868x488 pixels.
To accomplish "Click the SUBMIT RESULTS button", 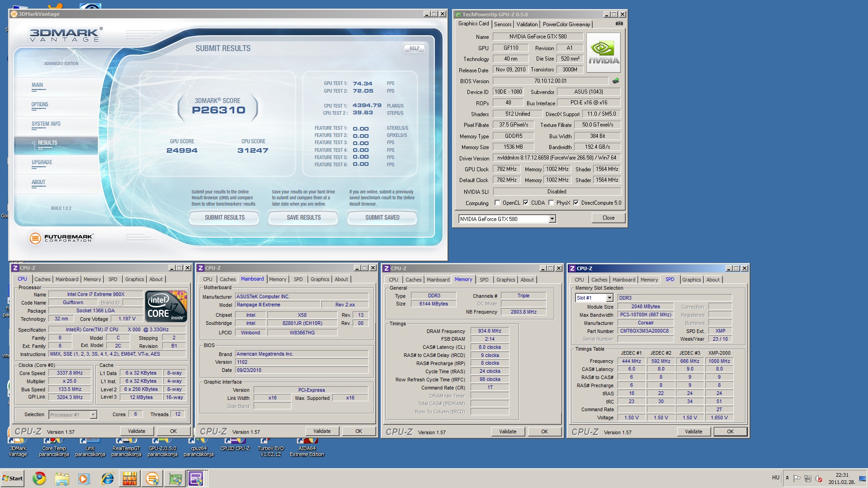I will pos(224,218).
